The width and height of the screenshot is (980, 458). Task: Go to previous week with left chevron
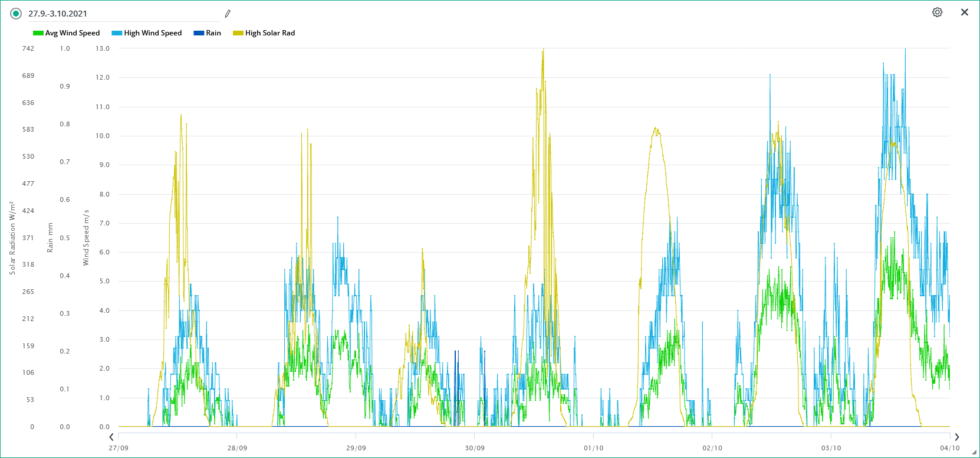click(111, 437)
